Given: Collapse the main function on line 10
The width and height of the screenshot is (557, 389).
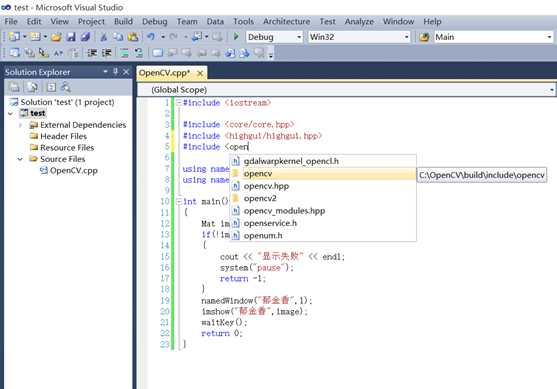Looking at the screenshot, I should tap(178, 201).
